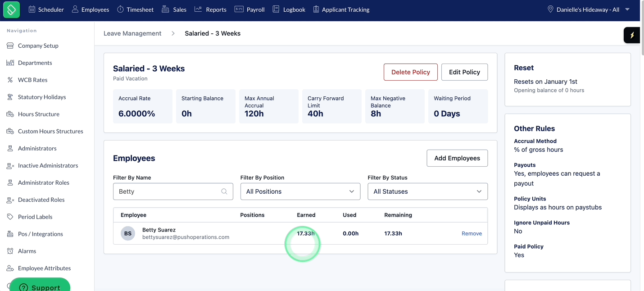Click the Payroll cheque icon
Image resolution: width=644 pixels, height=291 pixels.
point(239,9)
